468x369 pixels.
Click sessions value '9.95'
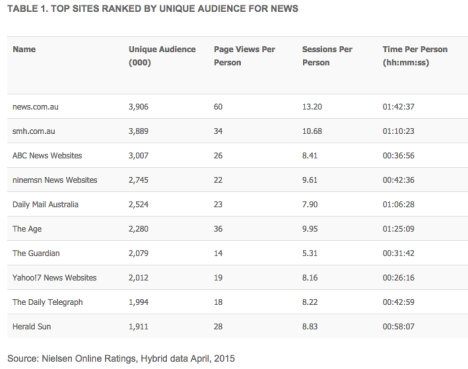coord(310,229)
